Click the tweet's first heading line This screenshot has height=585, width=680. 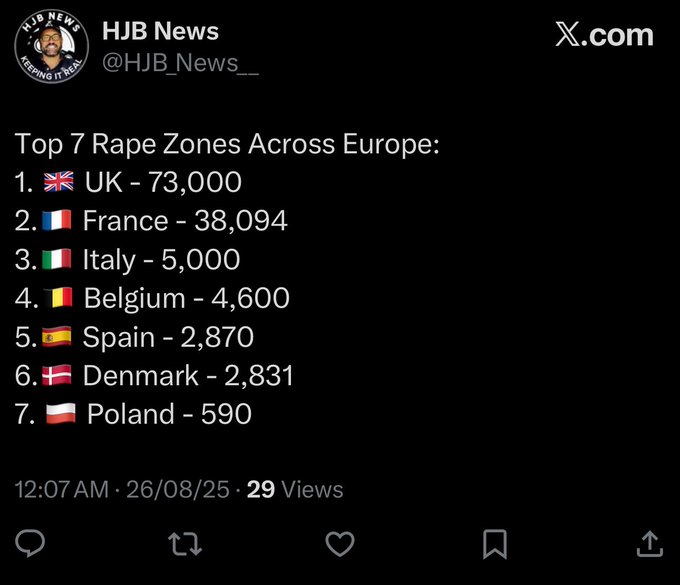(x=227, y=144)
